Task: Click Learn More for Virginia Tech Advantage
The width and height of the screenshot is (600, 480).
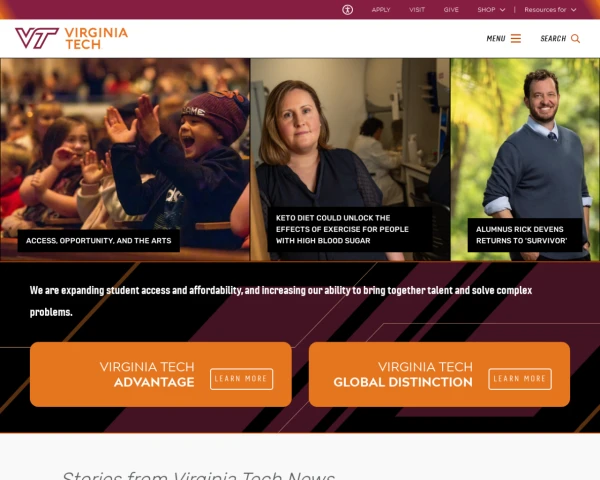Action: 241,379
